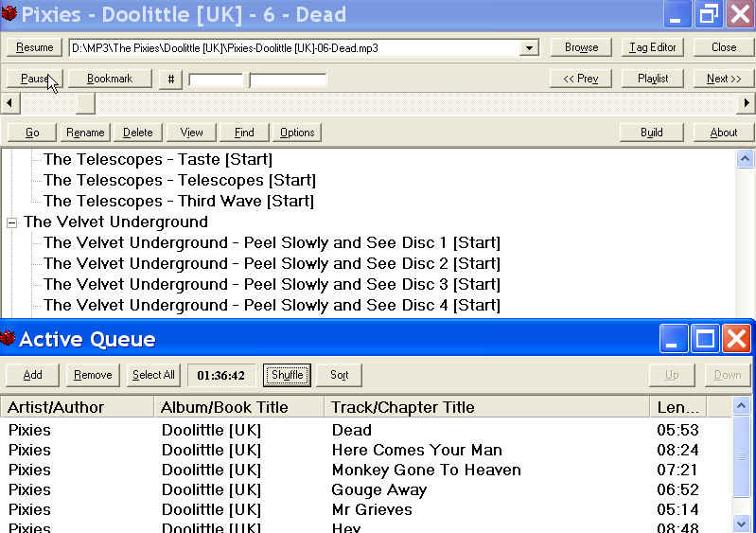The height and width of the screenshot is (533, 756).
Task: Pause the current track
Action: click(x=35, y=79)
